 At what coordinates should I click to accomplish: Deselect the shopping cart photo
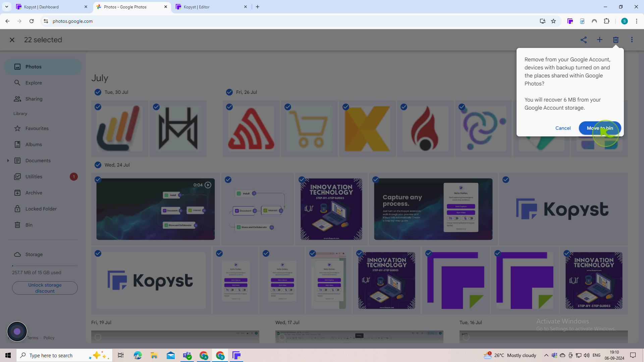pyautogui.click(x=288, y=107)
